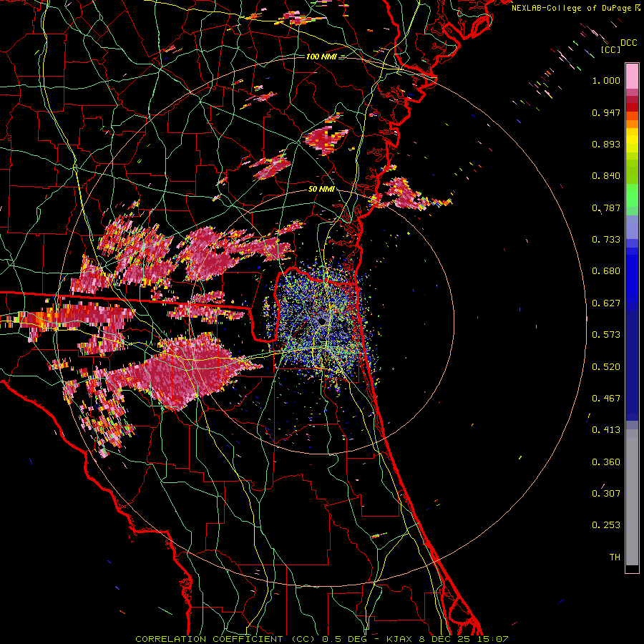Screen dimensions: 644x644
Task: Click the 0.467 color scale value
Action: [606, 399]
